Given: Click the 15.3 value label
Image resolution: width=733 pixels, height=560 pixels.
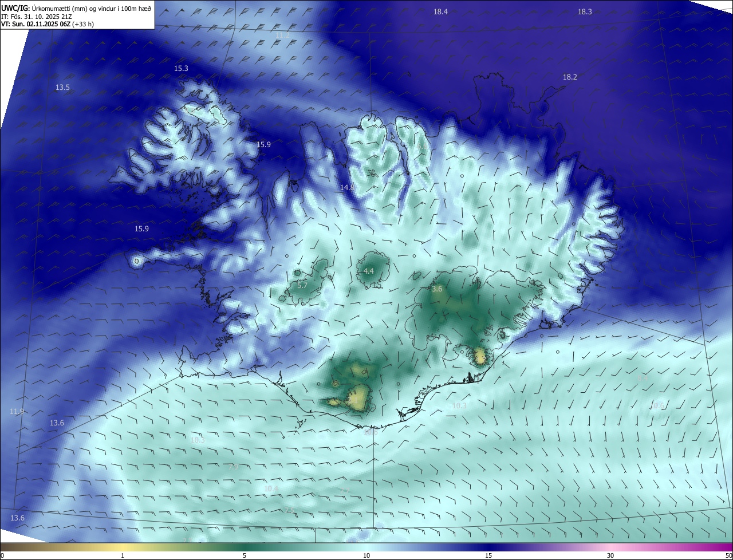Looking at the screenshot, I should point(181,68).
